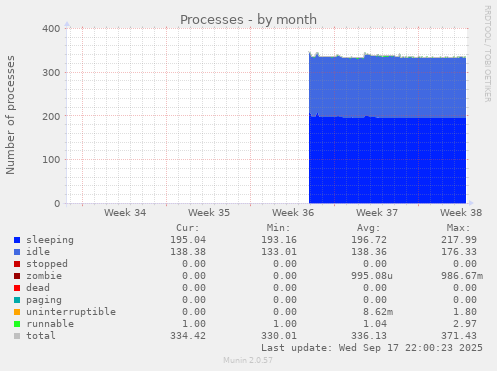Click the 'Week 35' axis label
The height and width of the screenshot is (371, 497).
click(x=209, y=213)
